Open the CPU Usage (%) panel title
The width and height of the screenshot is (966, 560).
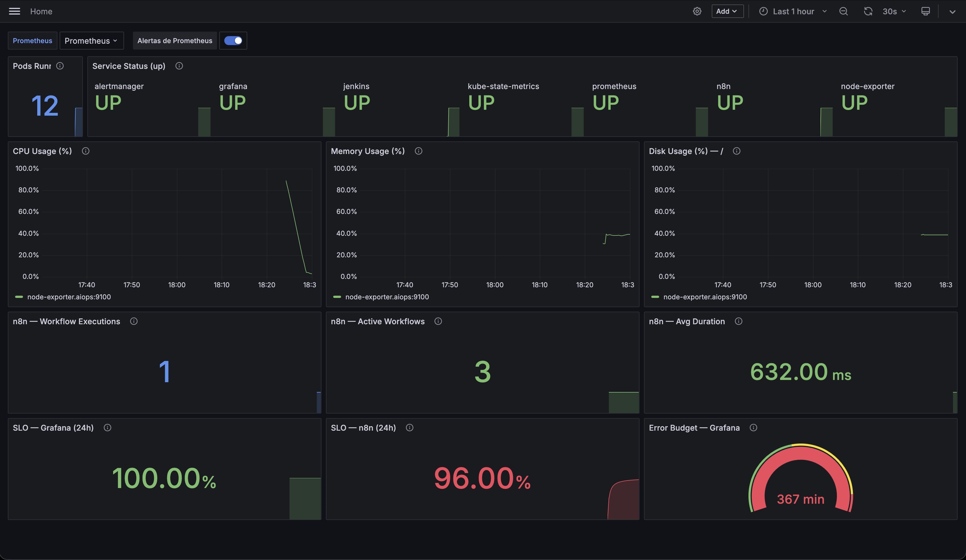42,151
